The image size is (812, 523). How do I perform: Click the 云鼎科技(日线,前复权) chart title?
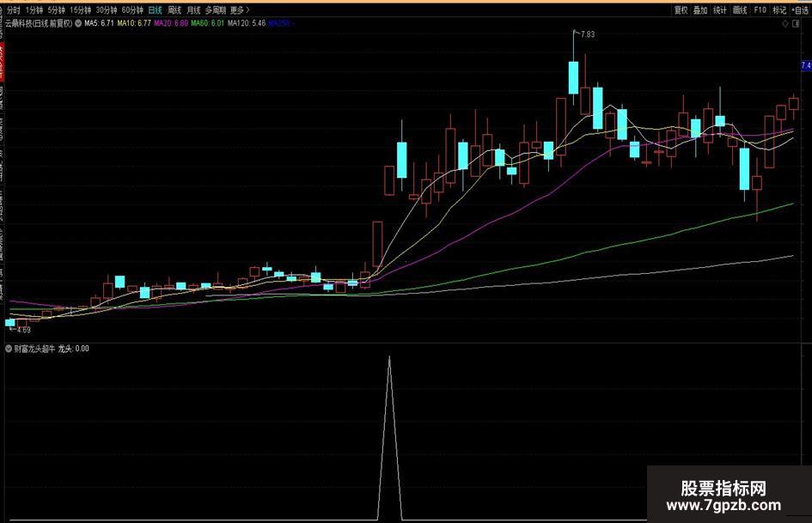(x=40, y=23)
